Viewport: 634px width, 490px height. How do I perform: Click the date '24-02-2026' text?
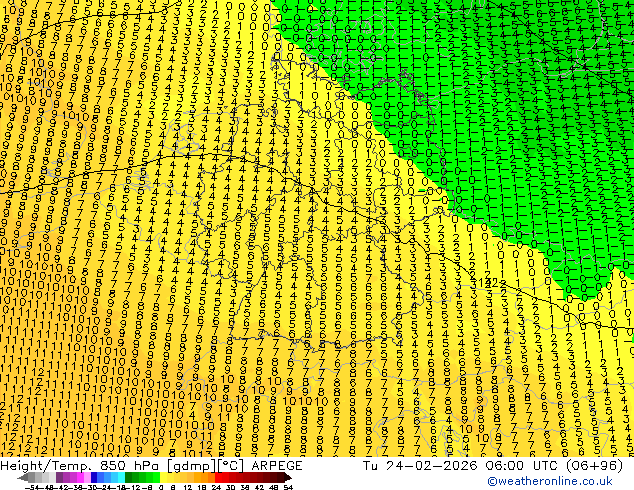[x=431, y=466]
